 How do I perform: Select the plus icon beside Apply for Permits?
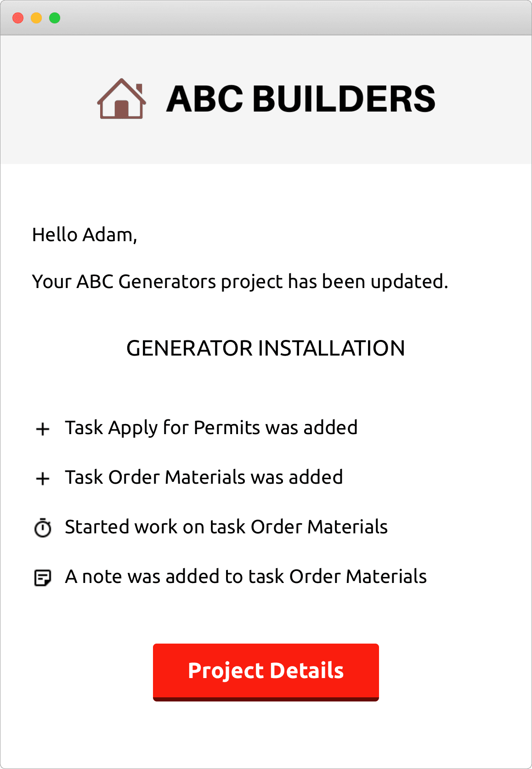click(x=43, y=428)
